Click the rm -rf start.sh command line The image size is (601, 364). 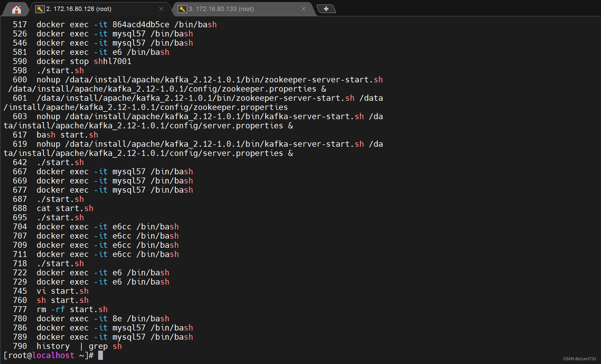pyautogui.click(x=72, y=309)
